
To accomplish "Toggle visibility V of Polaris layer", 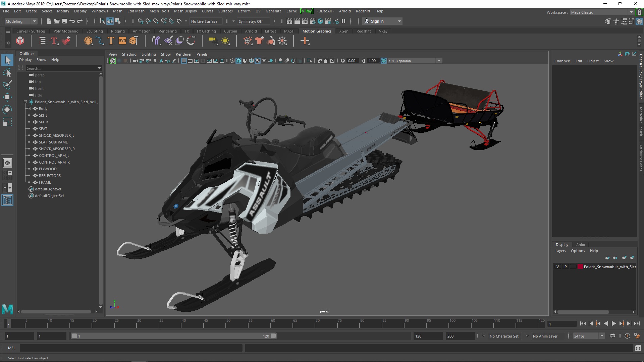I will point(558,267).
